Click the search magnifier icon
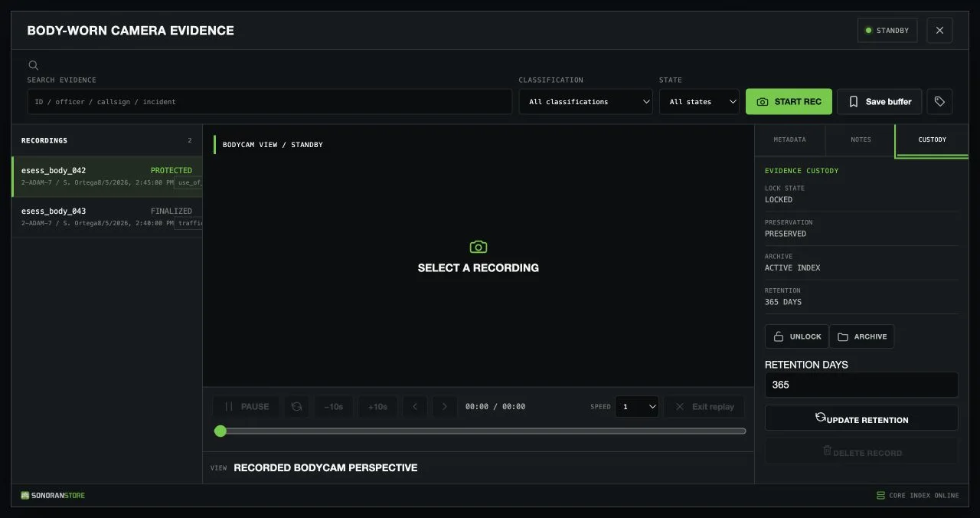 tap(33, 66)
